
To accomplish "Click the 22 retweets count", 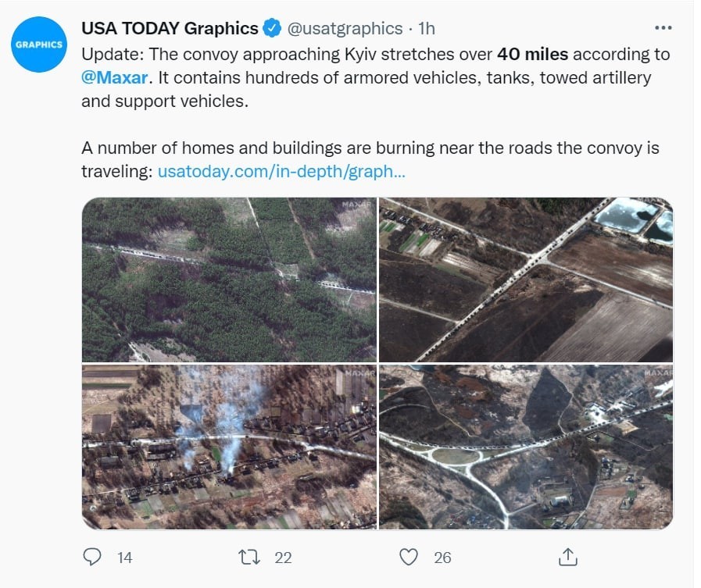I will (x=283, y=558).
